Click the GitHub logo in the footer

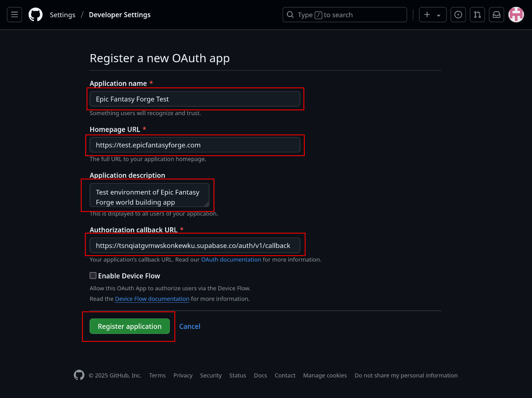(x=79, y=375)
